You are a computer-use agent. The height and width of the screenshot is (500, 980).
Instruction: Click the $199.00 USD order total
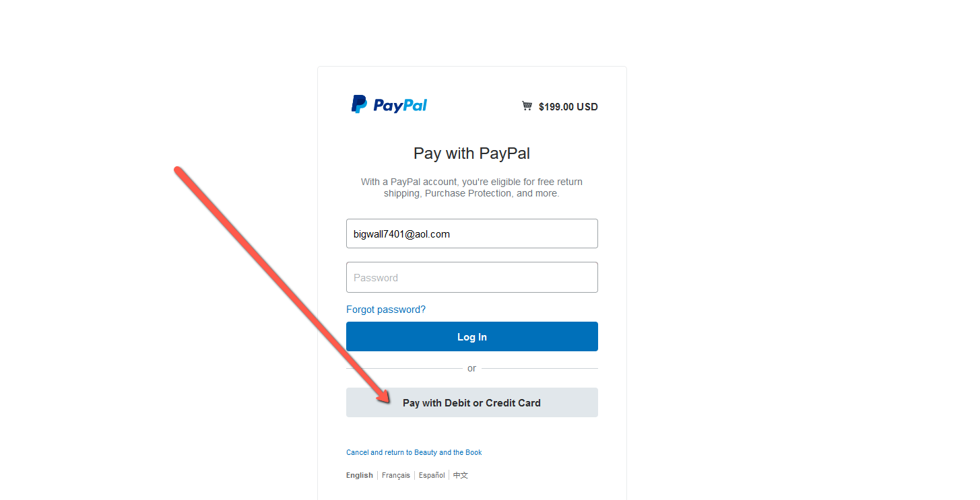tap(568, 106)
